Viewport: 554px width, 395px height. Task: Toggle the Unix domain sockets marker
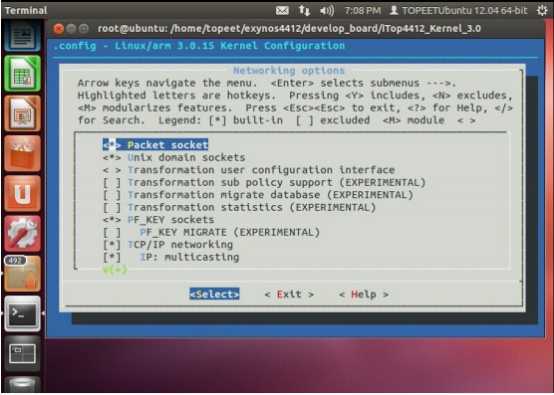pos(112,157)
